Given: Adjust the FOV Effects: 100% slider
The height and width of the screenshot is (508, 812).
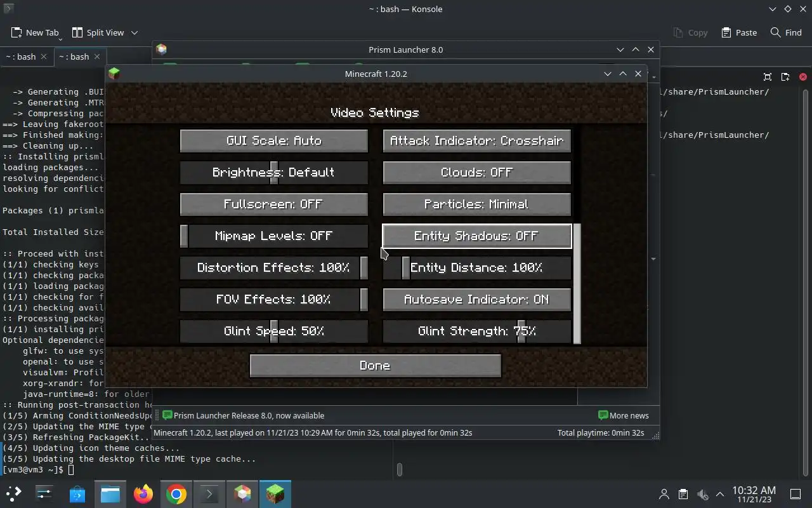Looking at the screenshot, I should 274,299.
